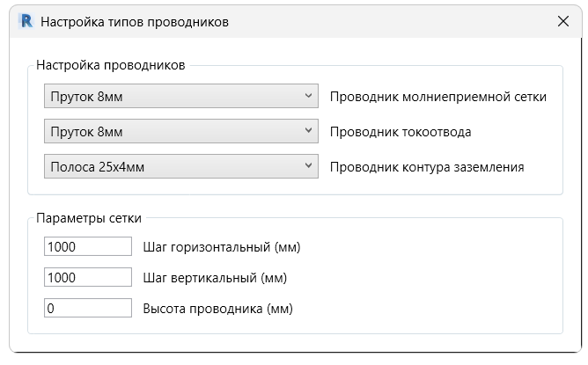Click the Высота проводника (мм) label

coord(218,309)
